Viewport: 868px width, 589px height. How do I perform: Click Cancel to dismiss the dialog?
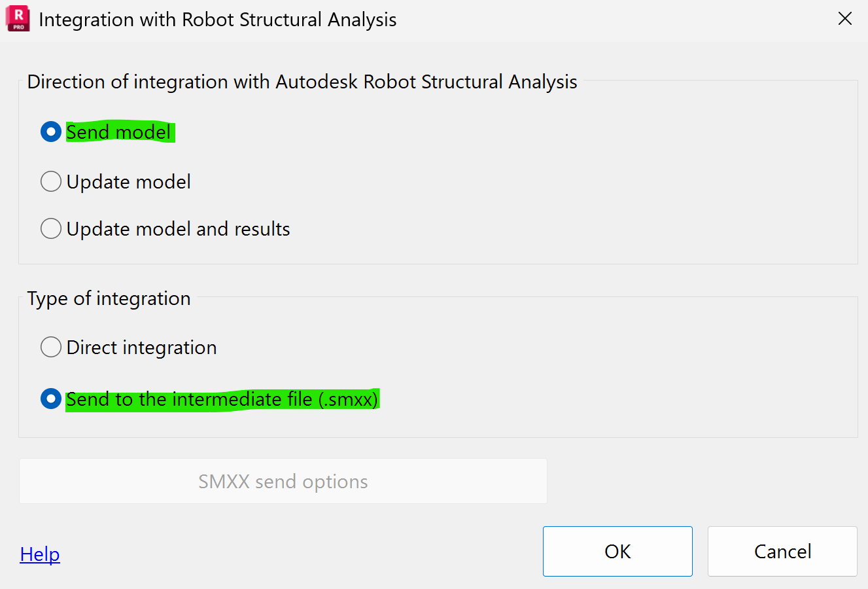pyautogui.click(x=782, y=551)
